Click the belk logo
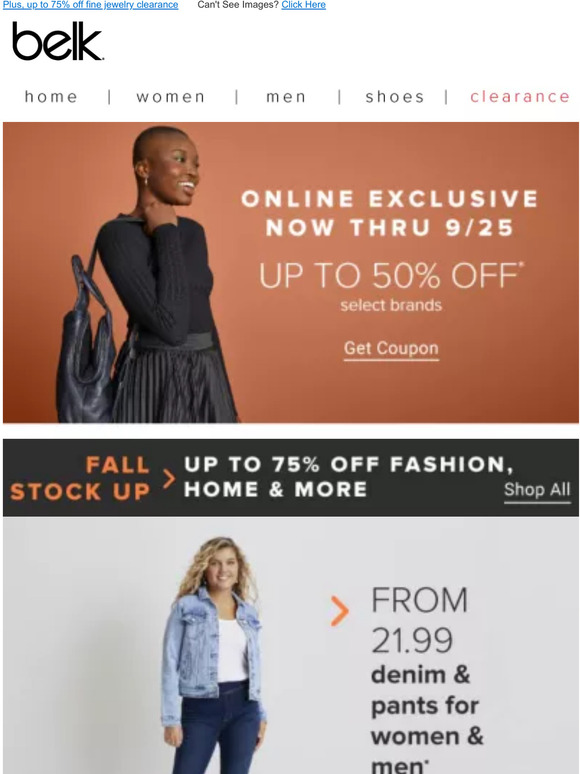 click(58, 41)
